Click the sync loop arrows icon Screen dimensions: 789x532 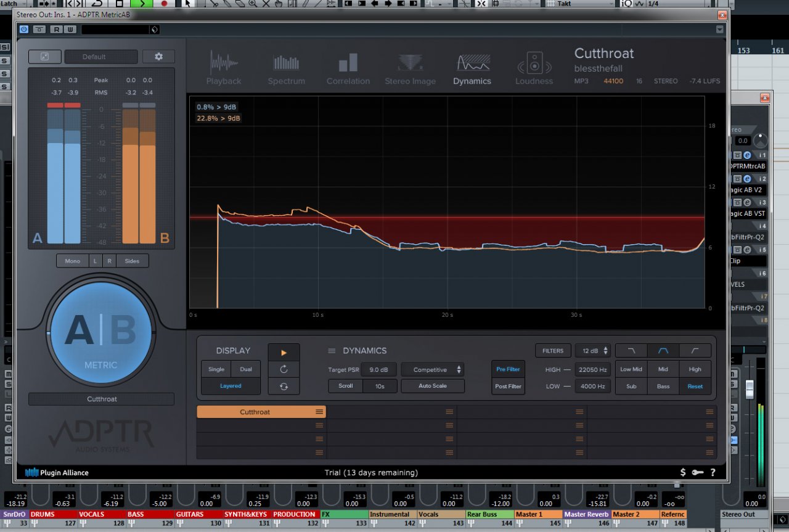284,387
